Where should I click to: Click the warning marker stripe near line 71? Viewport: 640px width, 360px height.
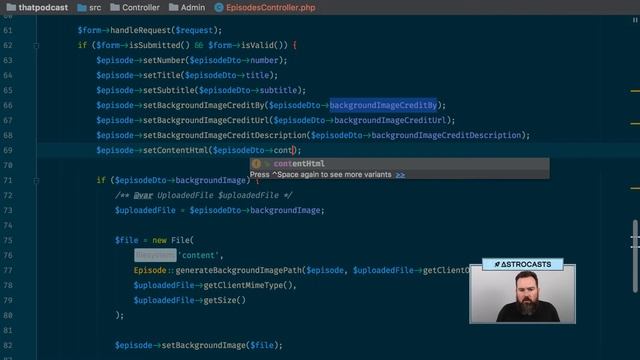pyautogui.click(x=635, y=188)
